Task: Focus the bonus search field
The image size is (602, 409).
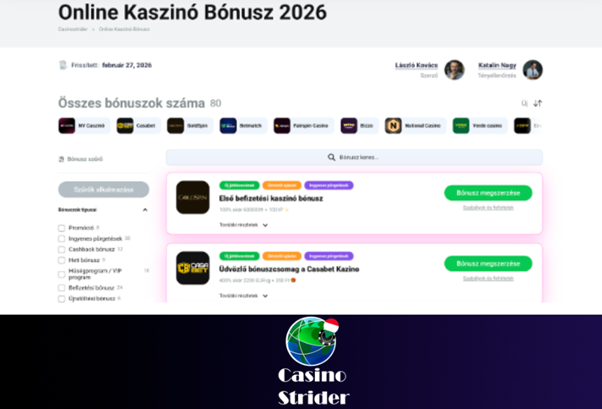Action: pyautogui.click(x=354, y=157)
